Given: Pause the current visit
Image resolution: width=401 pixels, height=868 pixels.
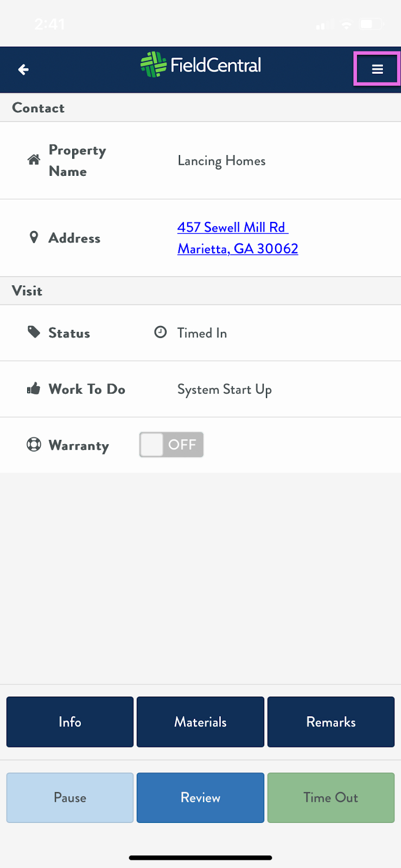Looking at the screenshot, I should coord(70,797).
